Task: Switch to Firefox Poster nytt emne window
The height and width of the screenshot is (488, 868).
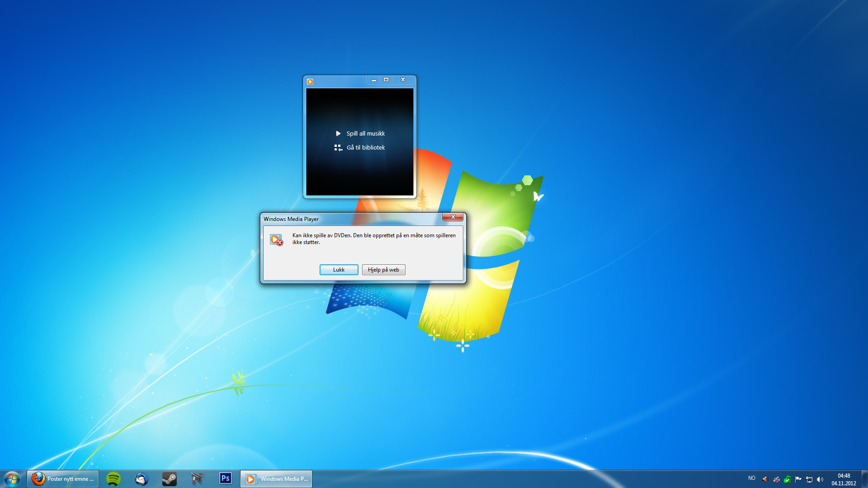Action: pyautogui.click(x=63, y=479)
